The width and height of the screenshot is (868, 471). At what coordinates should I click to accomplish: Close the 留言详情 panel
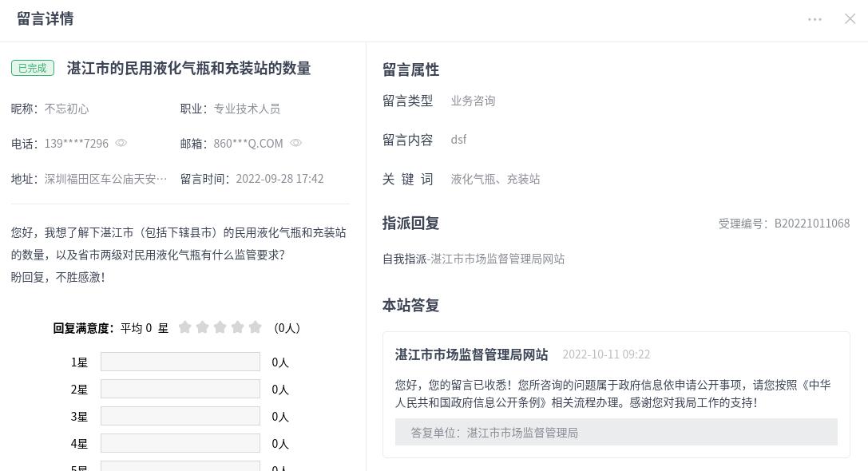click(x=850, y=19)
